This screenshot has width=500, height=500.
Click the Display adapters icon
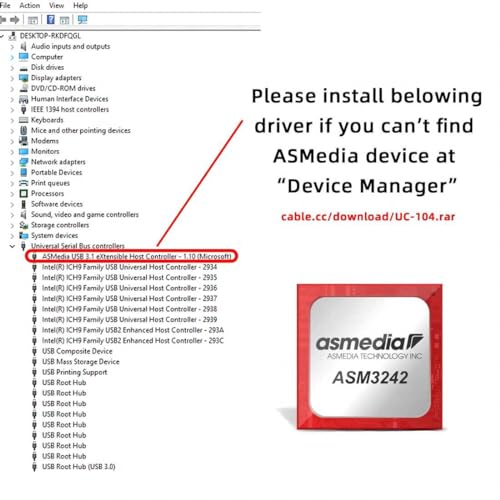(24, 78)
